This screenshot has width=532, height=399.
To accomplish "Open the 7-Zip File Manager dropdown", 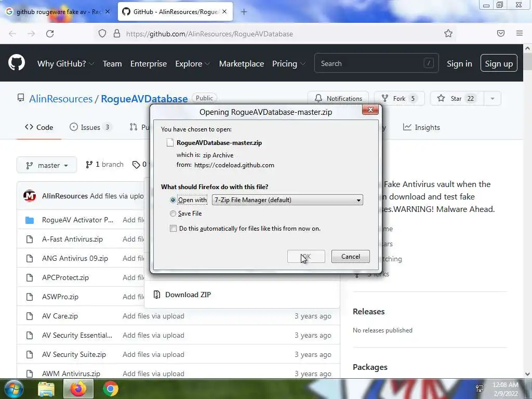I will [x=287, y=200].
